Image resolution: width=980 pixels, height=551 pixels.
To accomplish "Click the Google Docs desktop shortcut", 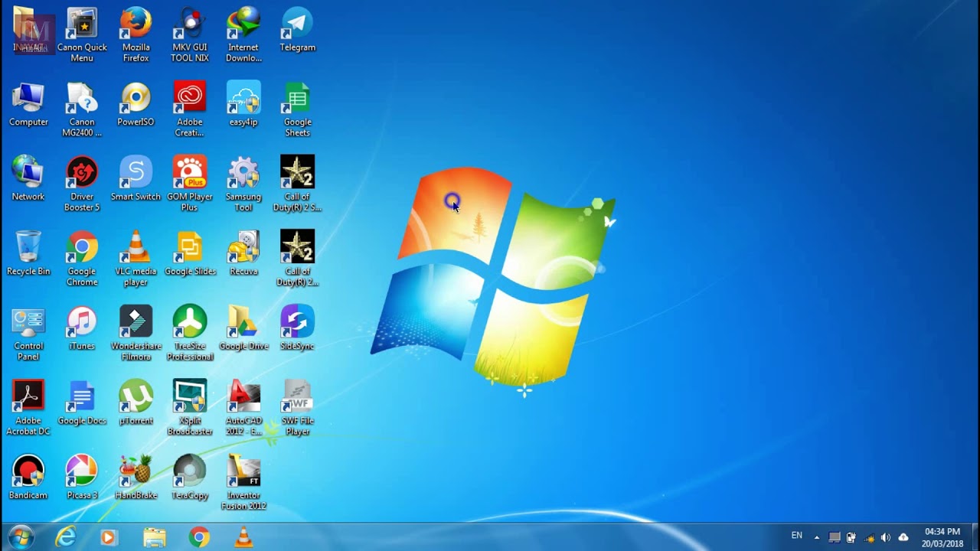I will [x=82, y=403].
